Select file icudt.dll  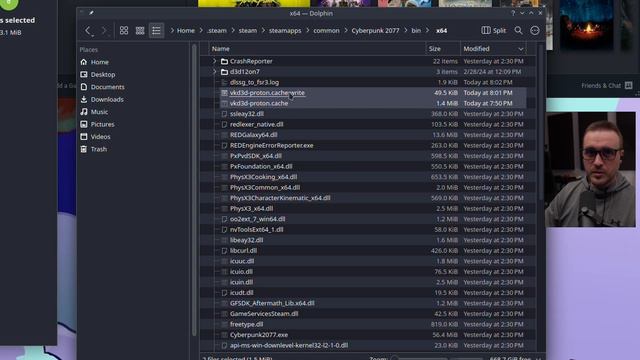click(242, 293)
